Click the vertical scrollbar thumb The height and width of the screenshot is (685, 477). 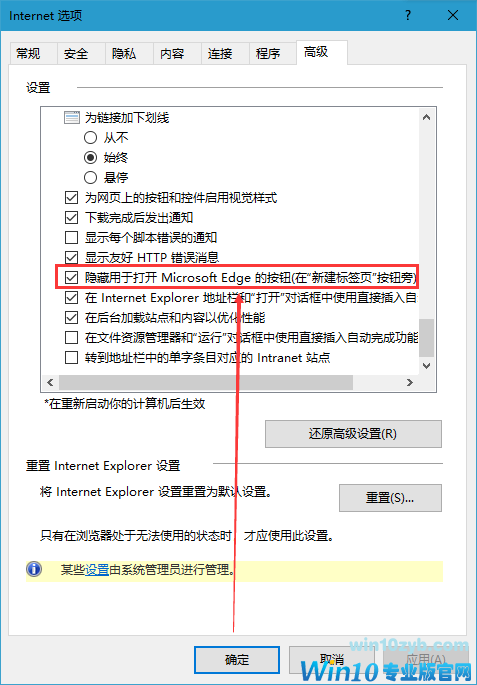(x=427, y=337)
